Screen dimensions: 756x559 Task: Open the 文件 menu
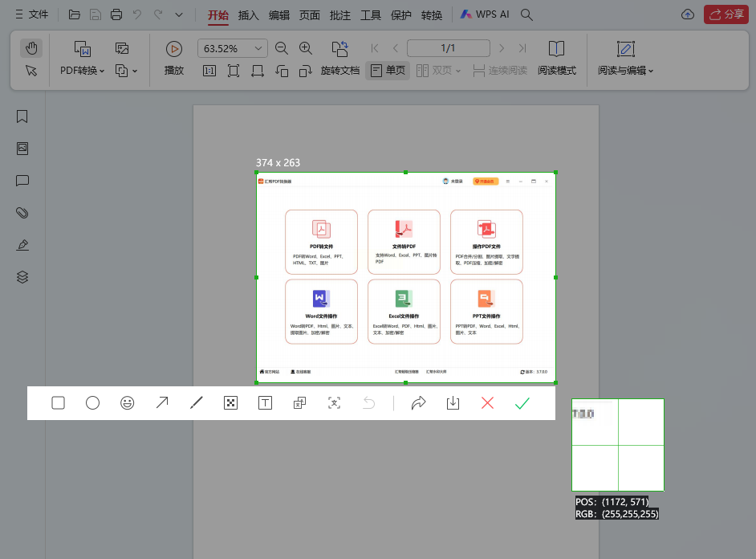(x=32, y=14)
